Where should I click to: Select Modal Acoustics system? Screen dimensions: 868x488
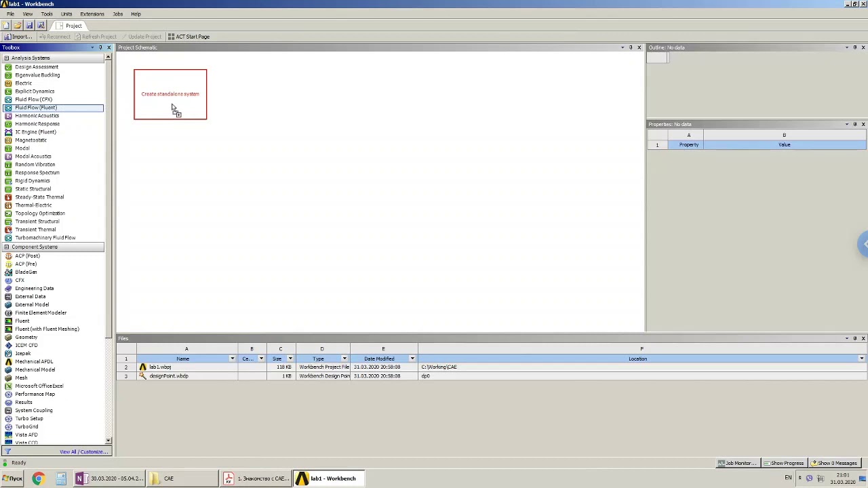click(x=33, y=157)
